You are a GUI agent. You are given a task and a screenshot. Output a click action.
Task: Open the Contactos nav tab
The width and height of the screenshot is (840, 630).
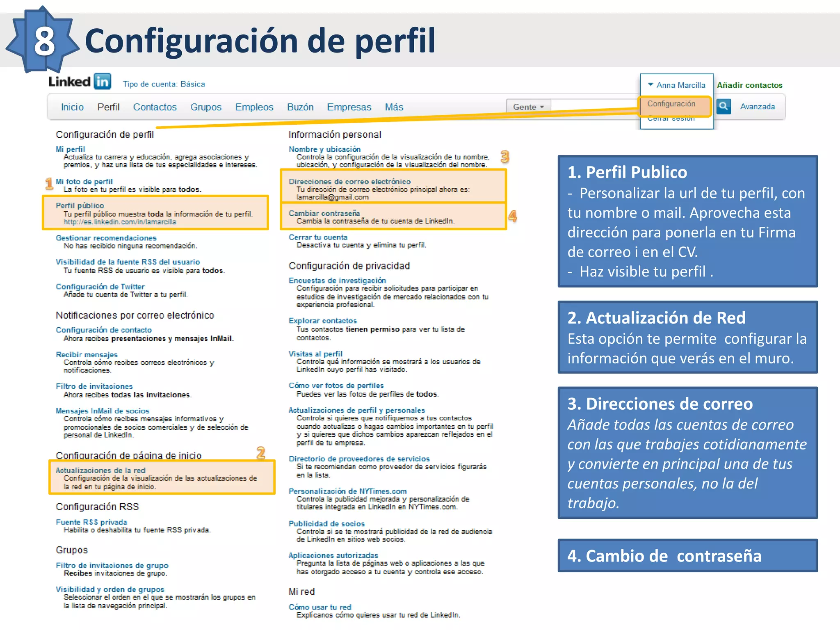(155, 107)
